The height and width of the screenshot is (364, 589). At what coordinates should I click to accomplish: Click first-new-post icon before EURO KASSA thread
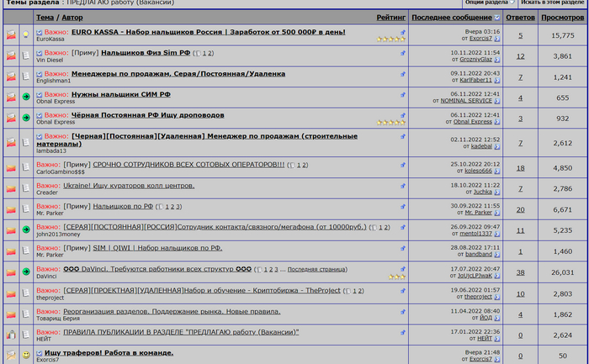[39, 33]
